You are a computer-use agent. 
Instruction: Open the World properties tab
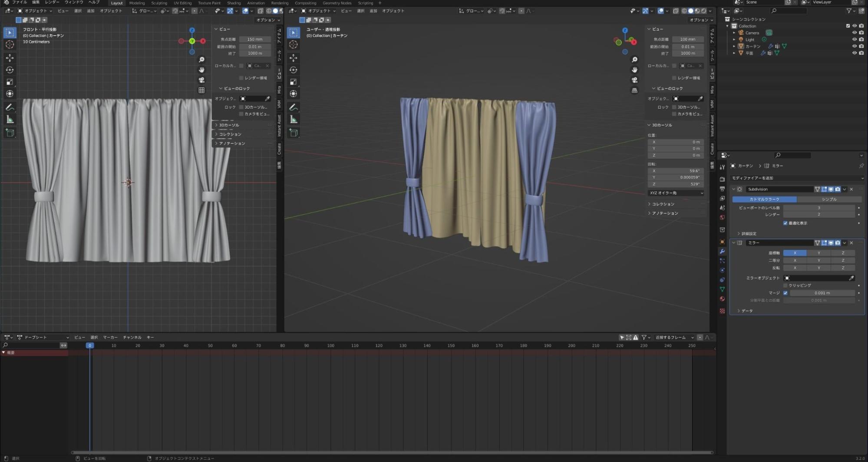tap(722, 217)
